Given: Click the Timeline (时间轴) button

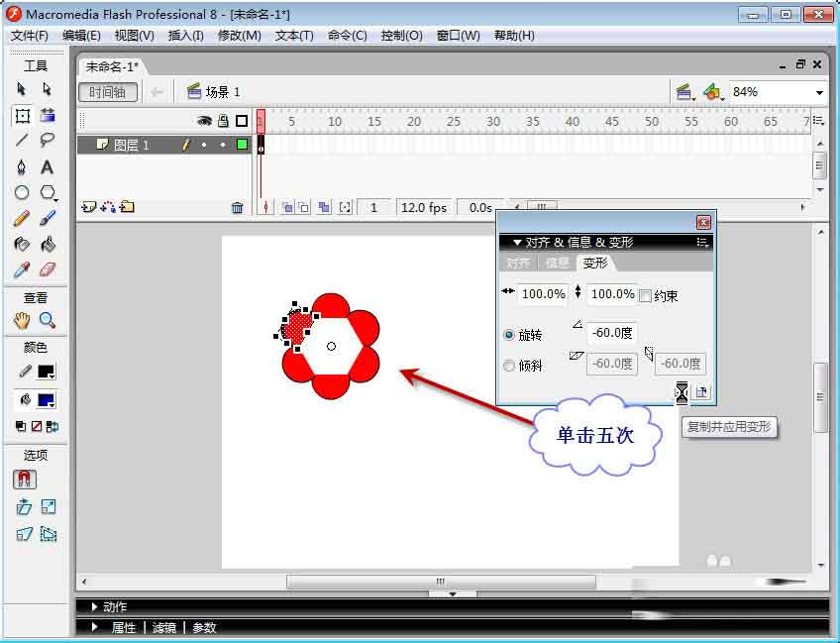Looking at the screenshot, I should 108,92.
